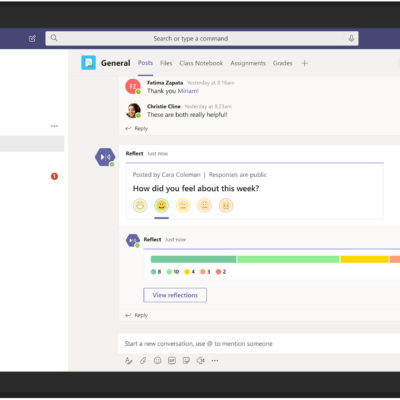The width and height of the screenshot is (400, 400).
Task: Click Fatima Zapata's FZ avatar
Action: click(133, 86)
